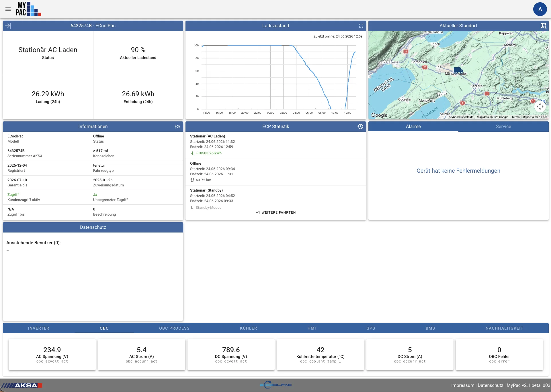Screen dimensions: 551x392
Task: Click the 26.69 kWh Entladung tile
Action: click(x=138, y=97)
